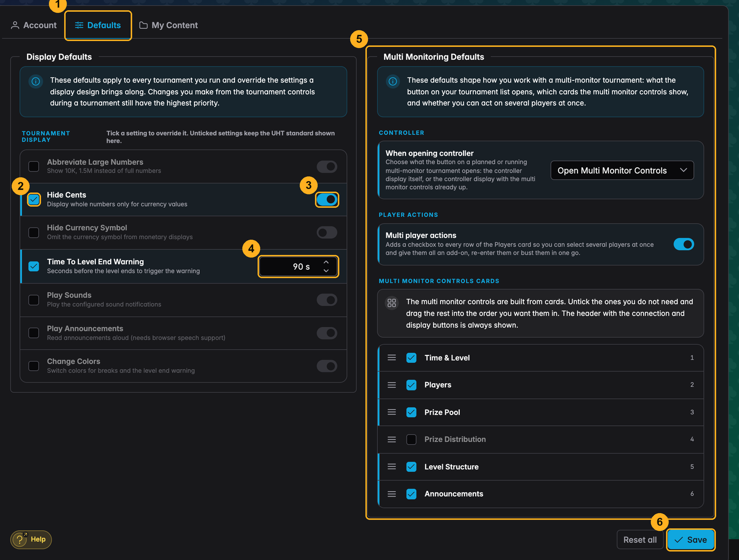Uncheck the Announcements card
Viewport: 739px width, 560px height.
[411, 494]
